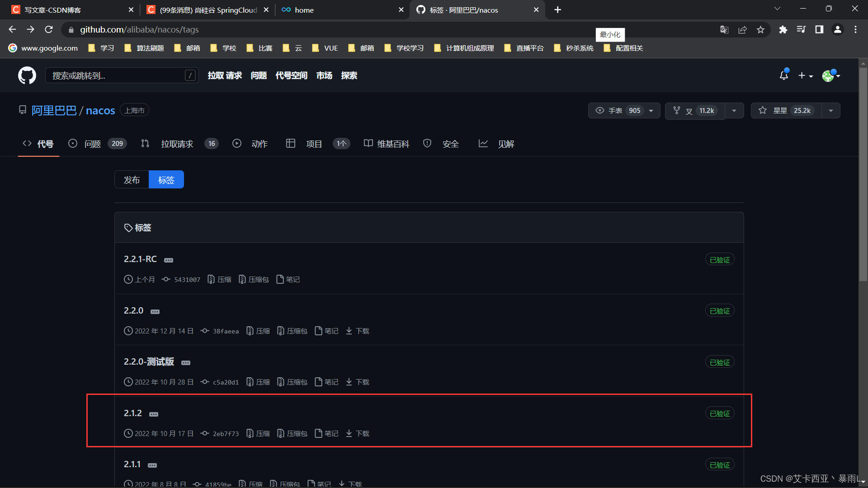The image size is (868, 488).
Task: Switch to the home browser tab
Action: point(341,9)
